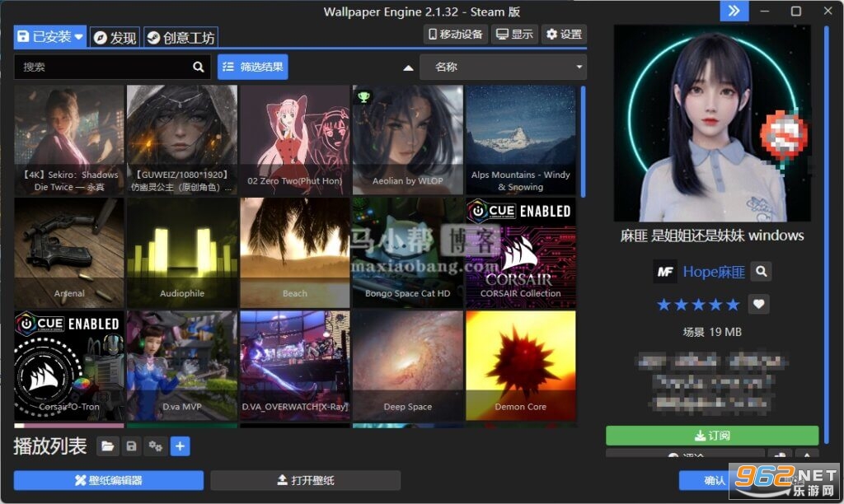
Task: Click the magnifier icon in the search box
Action: [x=198, y=67]
